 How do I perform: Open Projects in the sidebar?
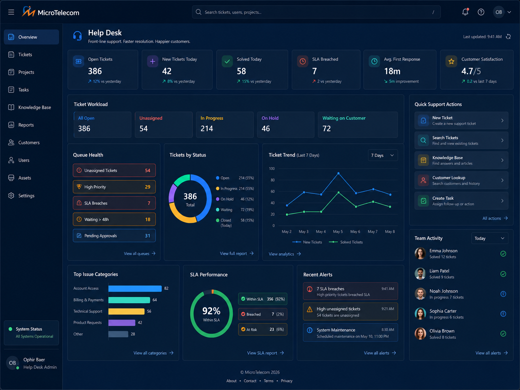pos(31,72)
